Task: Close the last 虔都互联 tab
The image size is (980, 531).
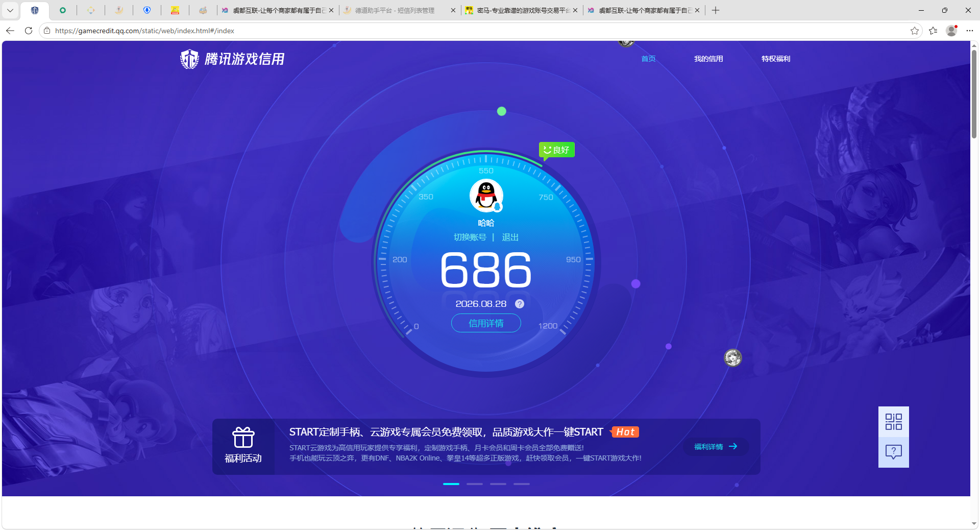Action: pyautogui.click(x=697, y=10)
